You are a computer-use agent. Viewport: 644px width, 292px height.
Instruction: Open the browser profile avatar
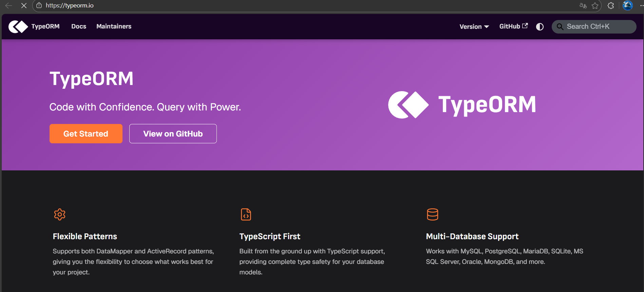[x=628, y=5]
